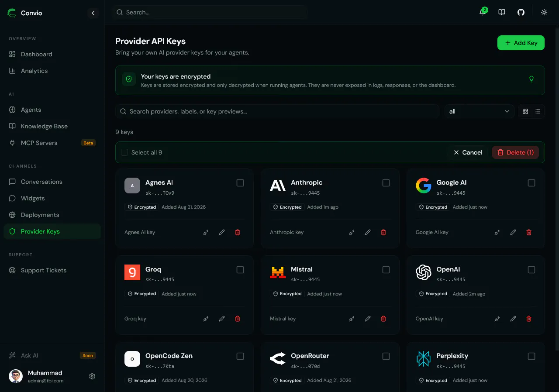Delete the Mistral key
Viewport: 559px width, 392px height.
(383, 319)
